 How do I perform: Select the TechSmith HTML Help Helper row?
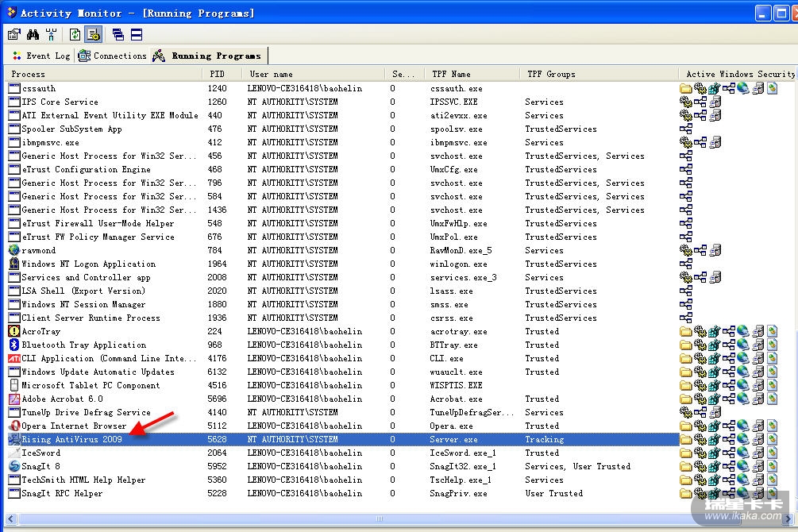tap(342, 480)
